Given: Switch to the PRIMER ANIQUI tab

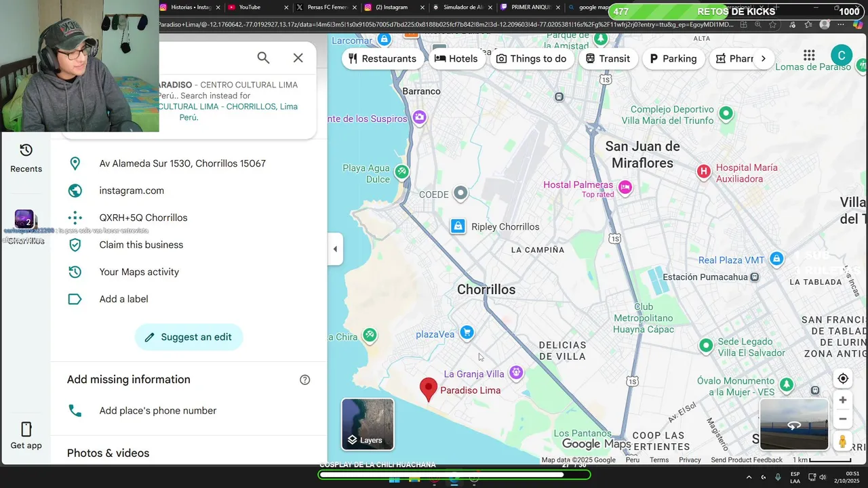Looking at the screenshot, I should point(531,7).
